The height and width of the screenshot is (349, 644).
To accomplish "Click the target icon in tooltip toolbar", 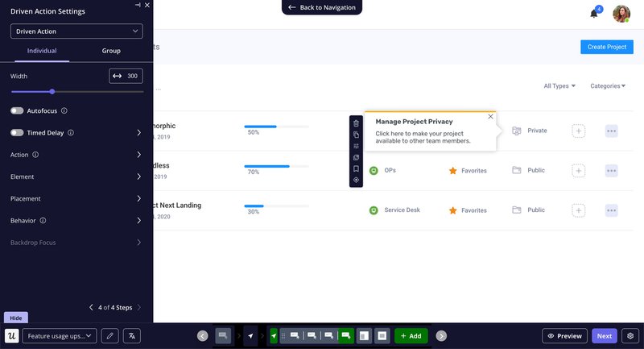I will coord(356,180).
